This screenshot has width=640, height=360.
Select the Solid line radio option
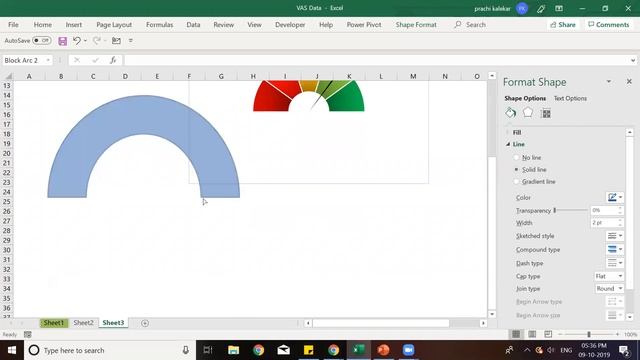coord(516,169)
